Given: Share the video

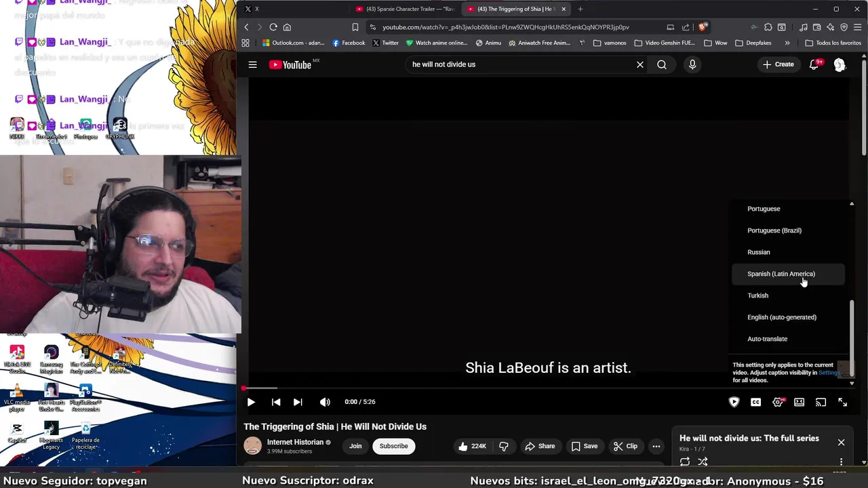Looking at the screenshot, I should tap(540, 446).
